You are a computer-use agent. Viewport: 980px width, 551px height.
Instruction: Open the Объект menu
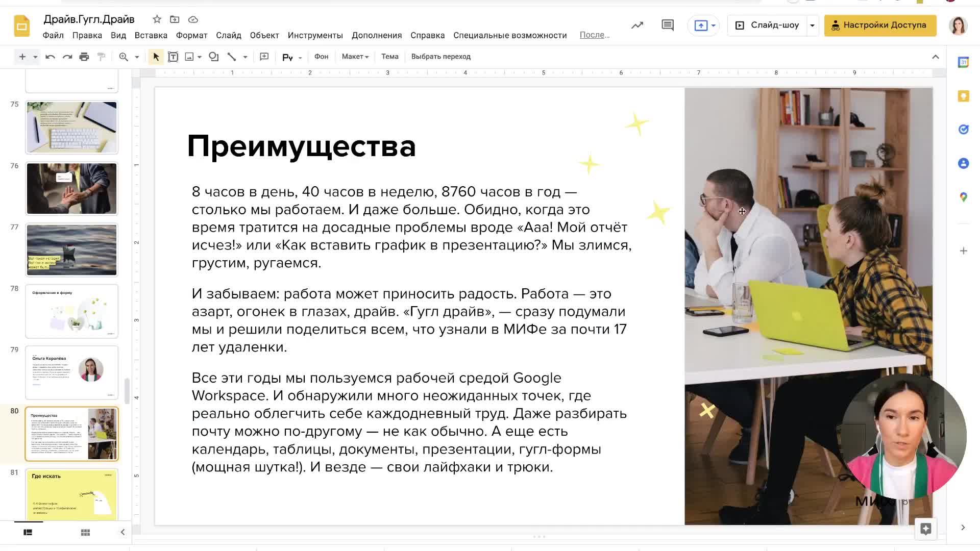click(x=264, y=35)
